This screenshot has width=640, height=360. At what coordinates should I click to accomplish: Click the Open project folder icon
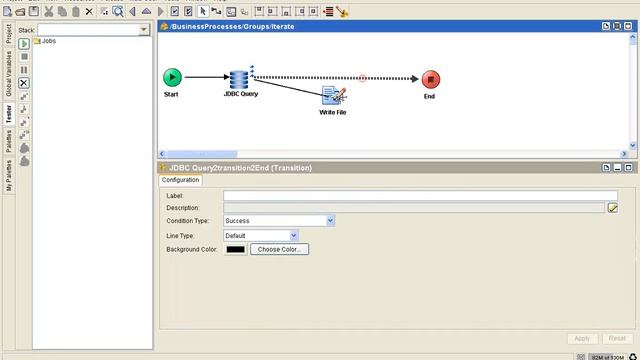20,12
